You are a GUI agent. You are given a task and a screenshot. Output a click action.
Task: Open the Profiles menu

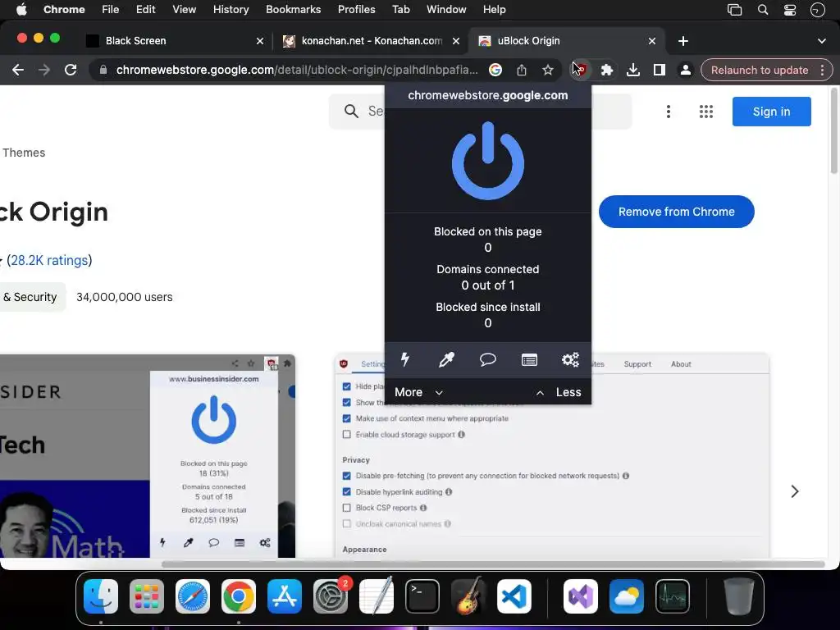pos(356,10)
